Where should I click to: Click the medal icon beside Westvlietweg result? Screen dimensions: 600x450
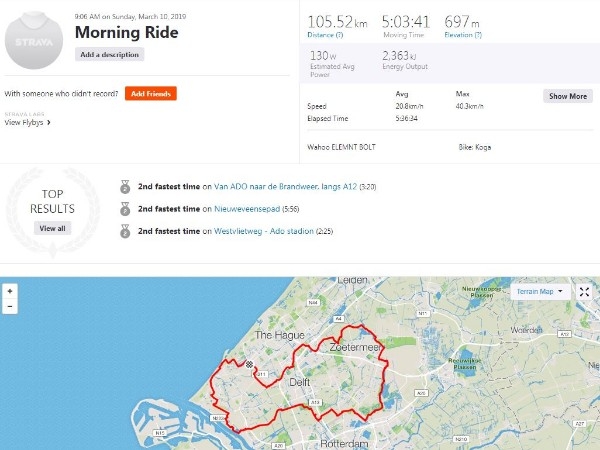coord(125,231)
